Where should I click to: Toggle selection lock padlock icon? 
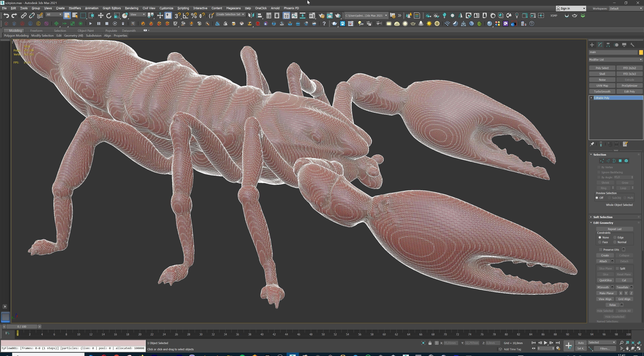pyautogui.click(x=430, y=343)
